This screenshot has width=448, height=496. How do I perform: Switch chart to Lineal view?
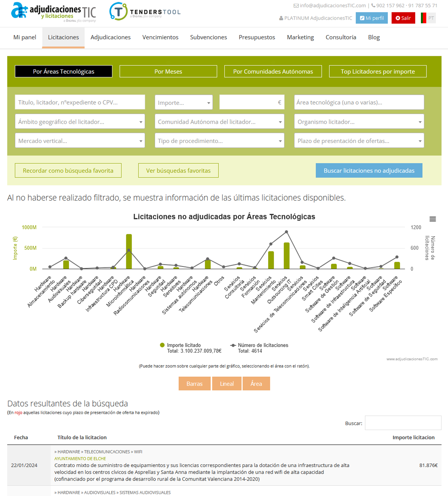[x=227, y=384]
